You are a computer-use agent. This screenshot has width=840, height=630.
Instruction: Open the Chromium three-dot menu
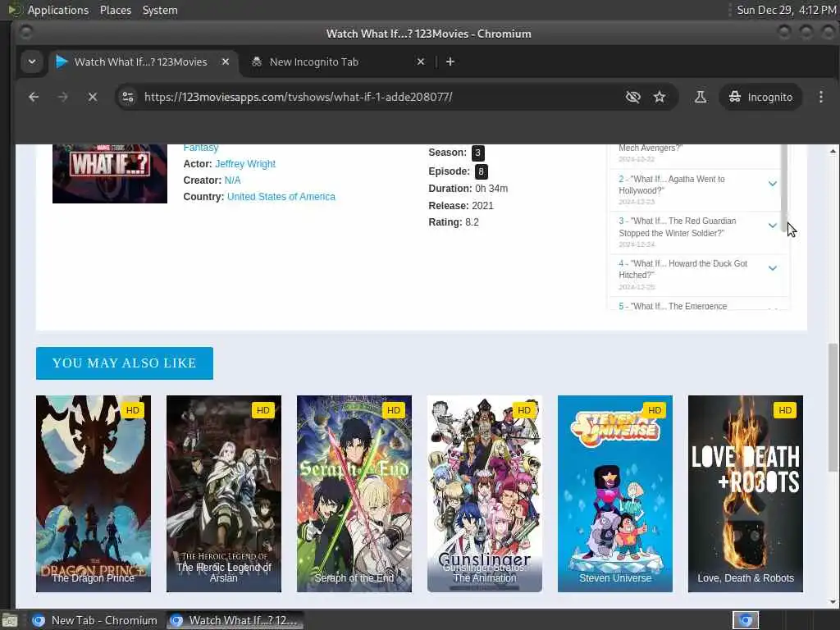point(820,97)
